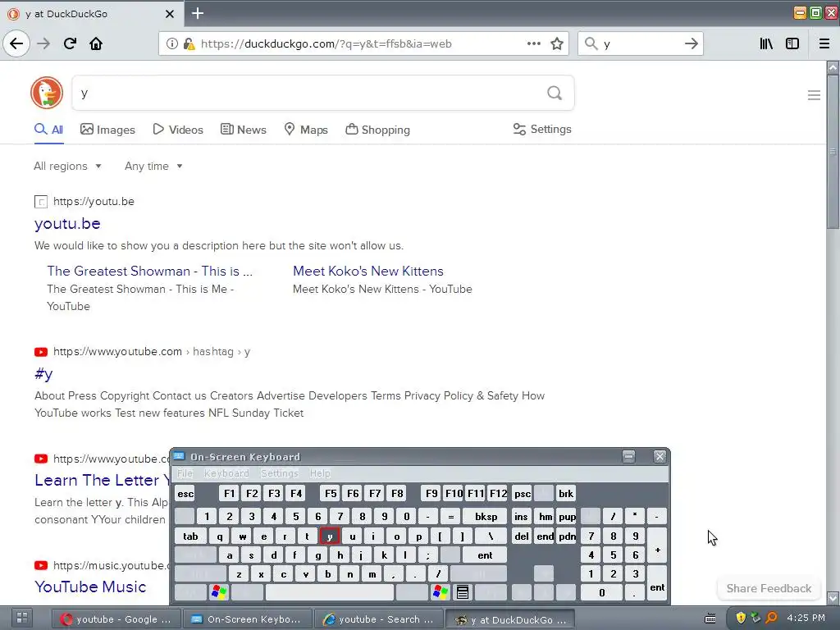Screen dimensions: 840x630
Task: Open the DuckDuckGo side menu icon
Action: click(814, 95)
